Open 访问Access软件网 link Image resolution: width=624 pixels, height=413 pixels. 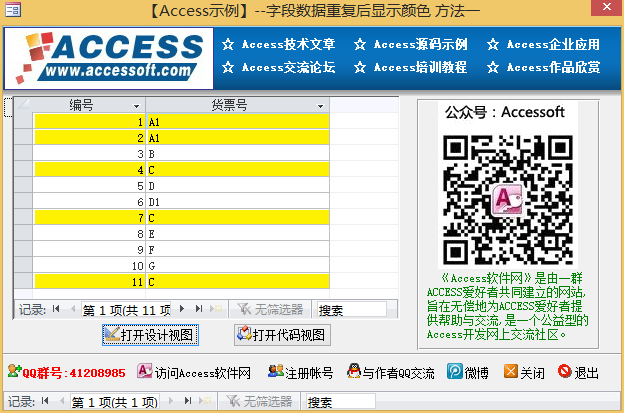pos(203,373)
